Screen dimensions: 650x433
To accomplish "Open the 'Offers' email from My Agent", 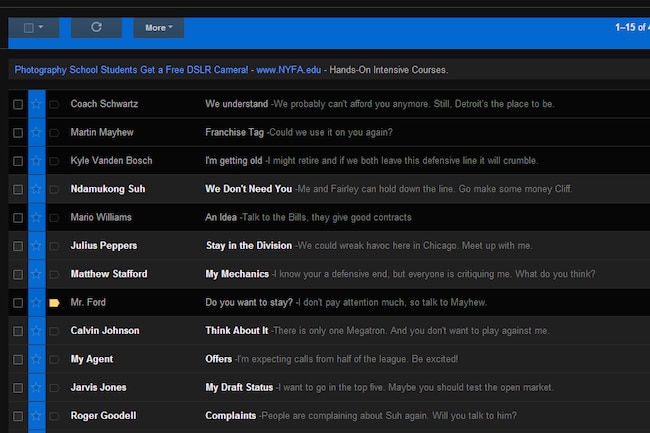I will coord(218,359).
